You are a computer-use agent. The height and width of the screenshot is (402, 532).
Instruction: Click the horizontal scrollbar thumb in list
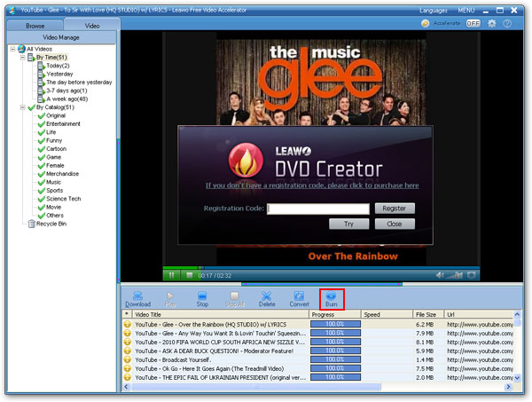click(x=256, y=386)
